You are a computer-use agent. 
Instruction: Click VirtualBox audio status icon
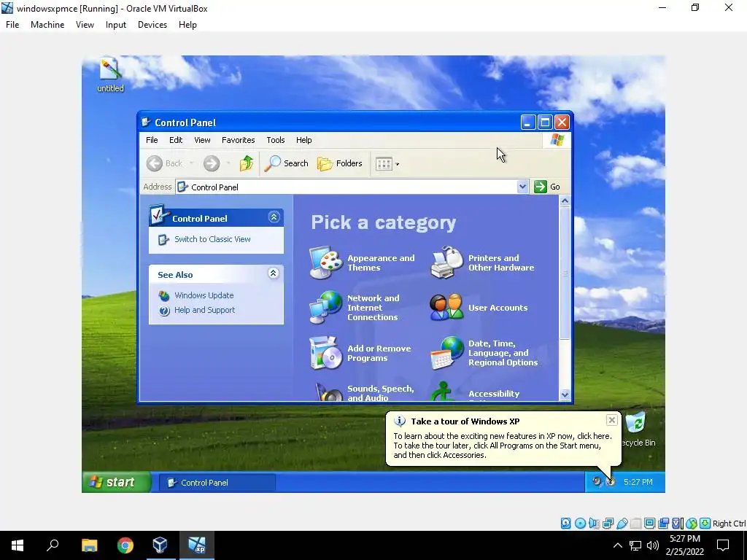tap(594, 524)
